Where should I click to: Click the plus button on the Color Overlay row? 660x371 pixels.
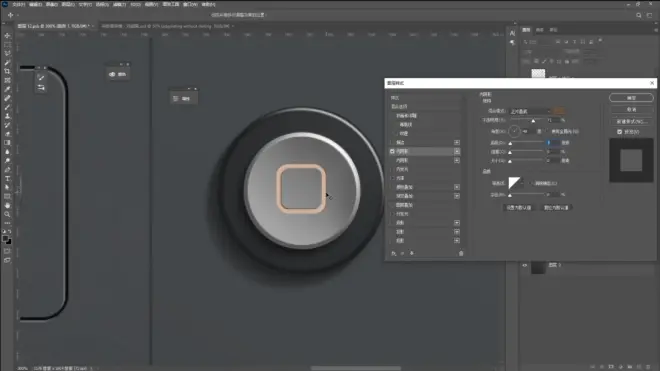coord(457,187)
